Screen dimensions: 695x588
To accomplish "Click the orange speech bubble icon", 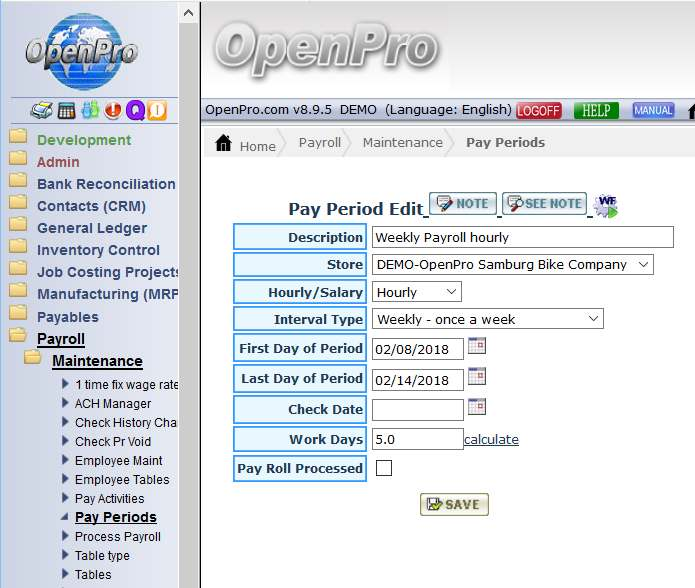I will click(156, 110).
